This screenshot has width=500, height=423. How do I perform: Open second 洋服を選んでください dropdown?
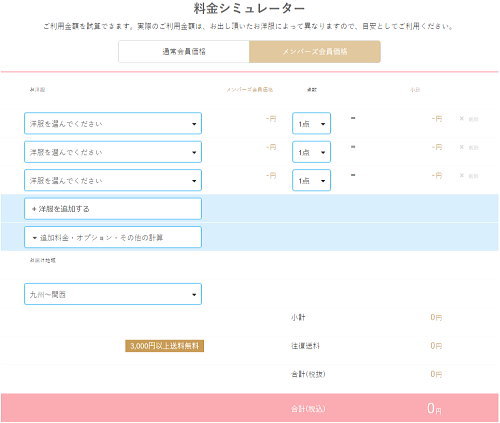tap(113, 152)
